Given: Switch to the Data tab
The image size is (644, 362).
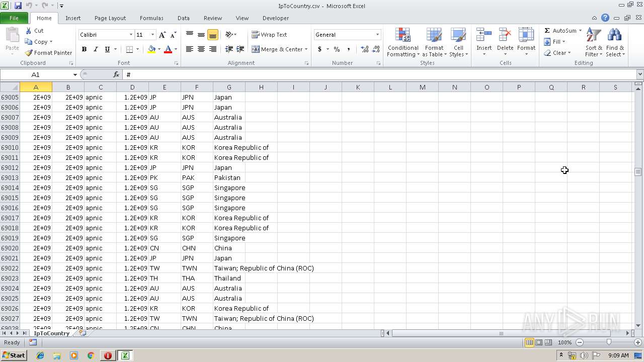Looking at the screenshot, I should click(x=184, y=18).
